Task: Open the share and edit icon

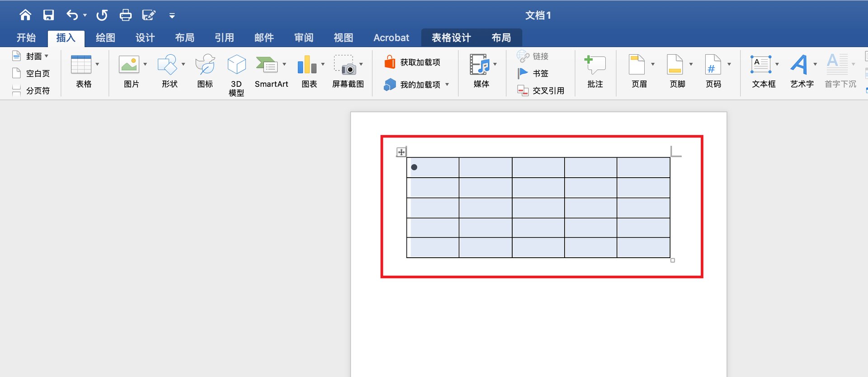Action: [x=149, y=15]
